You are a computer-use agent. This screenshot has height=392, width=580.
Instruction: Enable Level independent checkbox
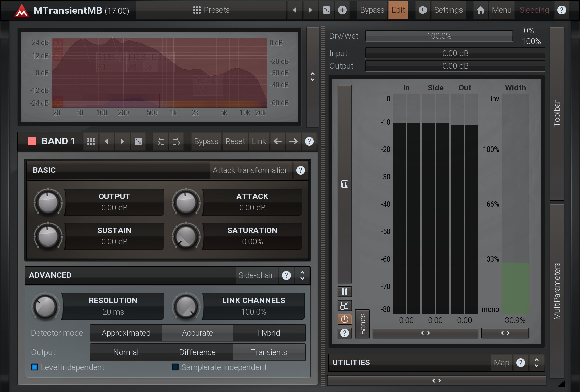tap(35, 367)
